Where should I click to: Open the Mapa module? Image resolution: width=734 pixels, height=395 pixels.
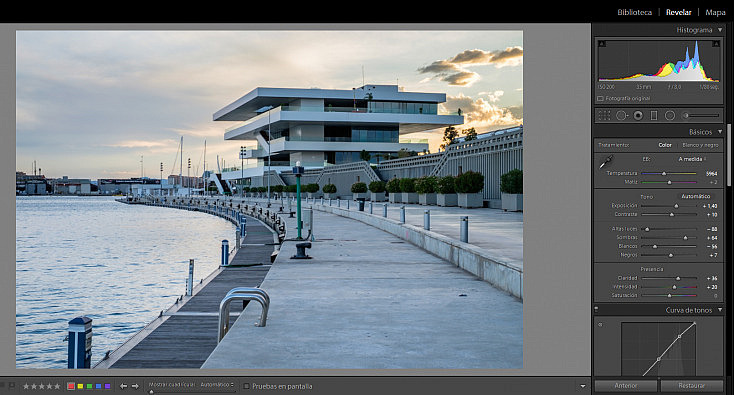click(x=715, y=12)
